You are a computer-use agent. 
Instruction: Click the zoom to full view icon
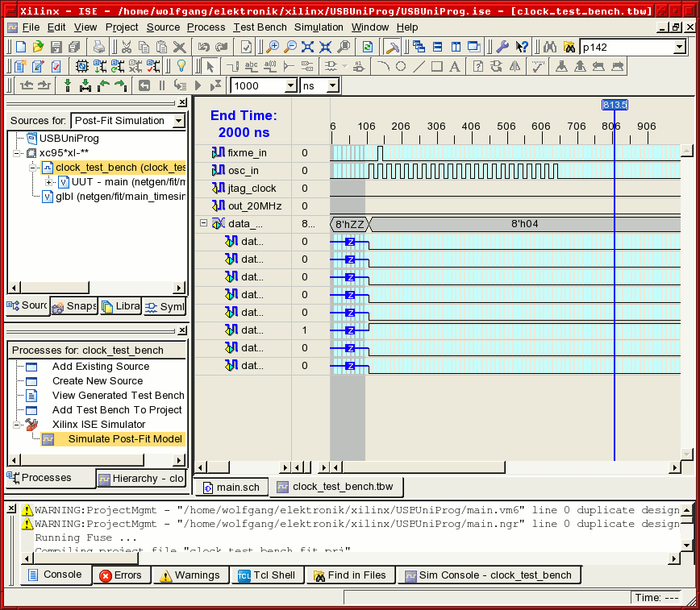307,47
